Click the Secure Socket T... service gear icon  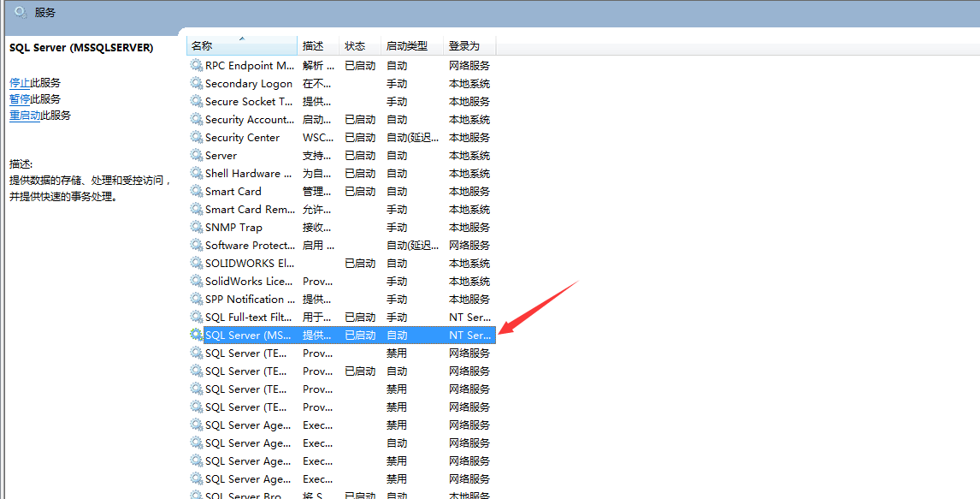(x=196, y=101)
